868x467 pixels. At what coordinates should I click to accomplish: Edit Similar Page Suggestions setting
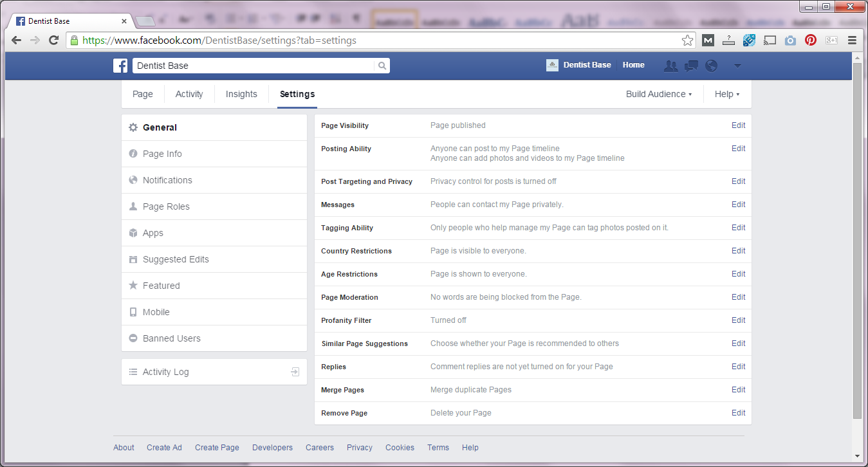click(739, 343)
